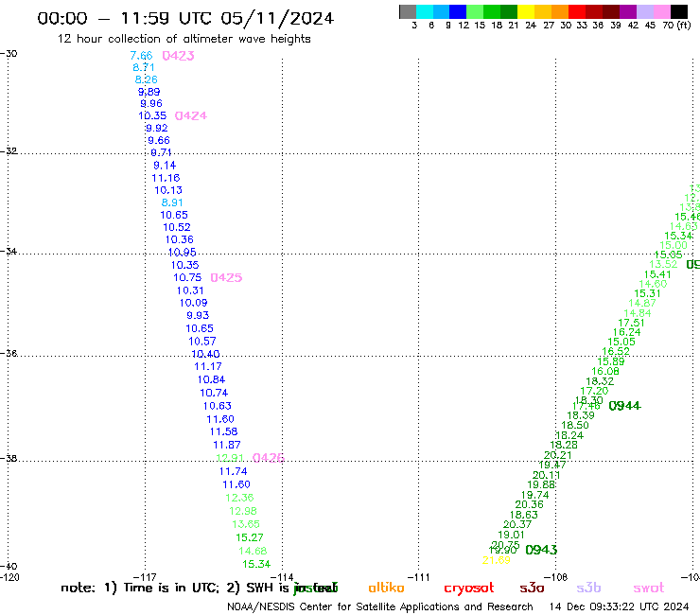Screen dimensions: 700x615
Task: Click the light blue value '8.91'
Action: pos(172,202)
